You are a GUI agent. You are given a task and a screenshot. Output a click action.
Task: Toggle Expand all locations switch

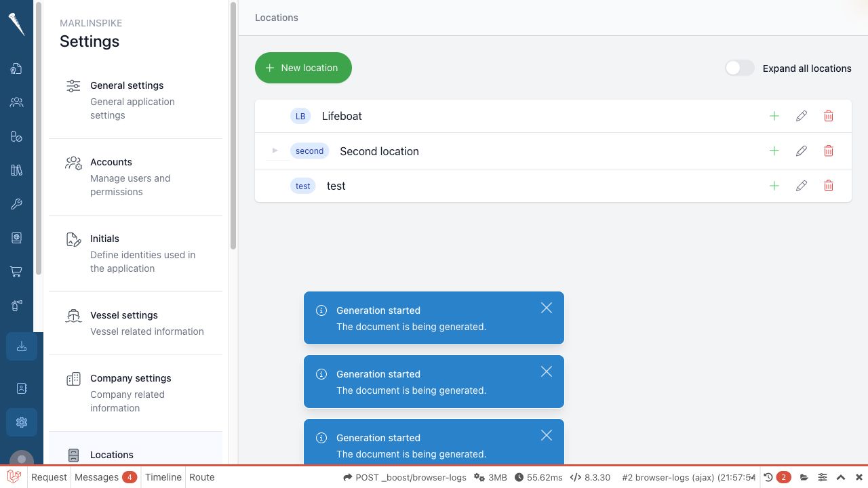click(740, 68)
